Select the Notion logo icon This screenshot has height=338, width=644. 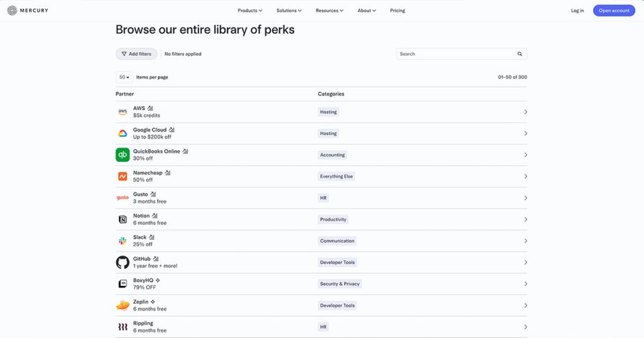123,219
